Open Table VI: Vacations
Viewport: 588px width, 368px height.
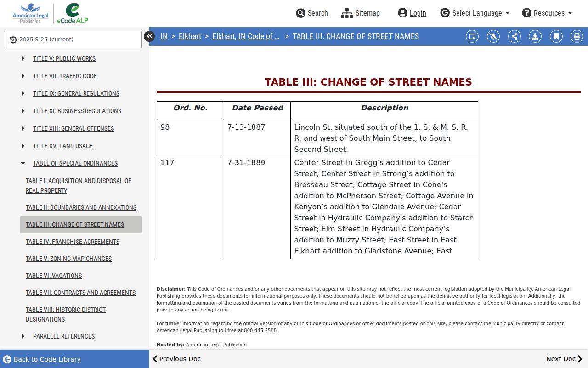click(54, 276)
